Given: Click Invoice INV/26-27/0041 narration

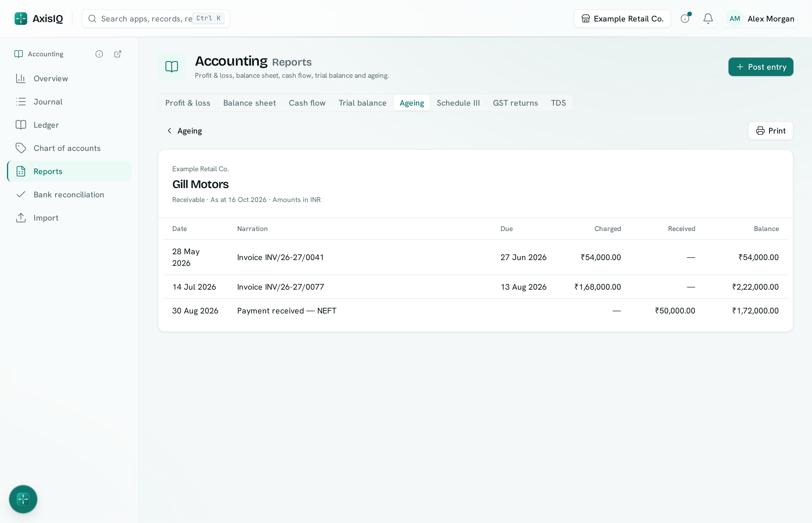Looking at the screenshot, I should click(x=280, y=257).
